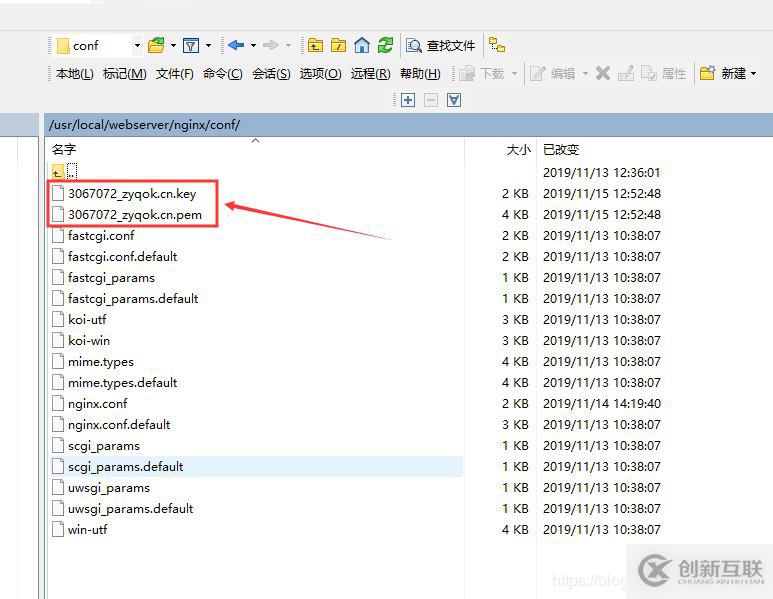Click the delete X icon
This screenshot has height=599, width=773.
602,73
